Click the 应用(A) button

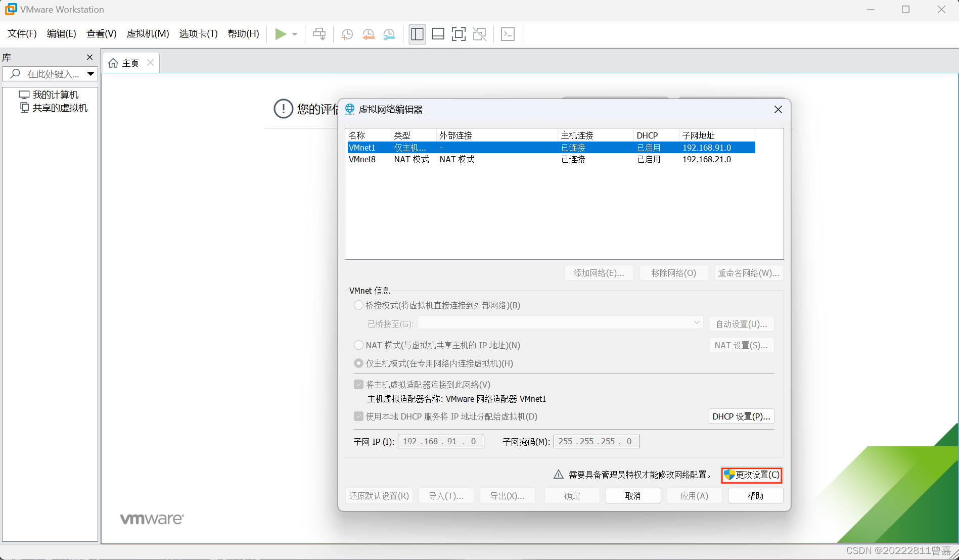pos(695,496)
